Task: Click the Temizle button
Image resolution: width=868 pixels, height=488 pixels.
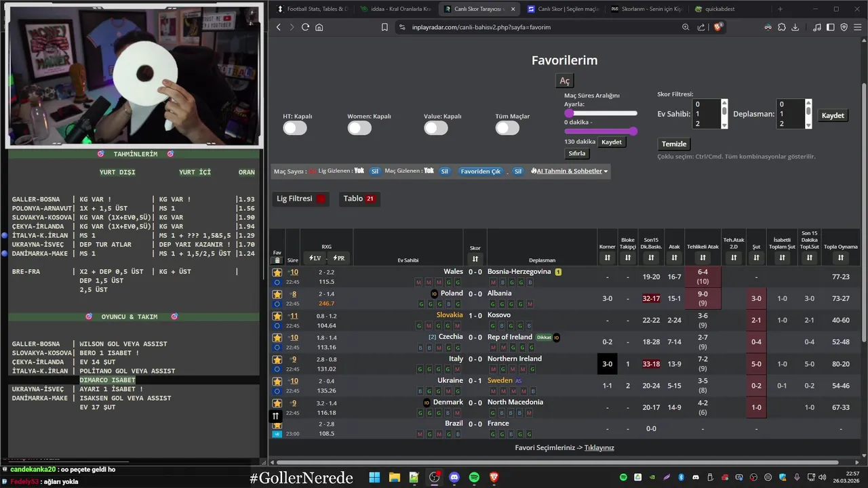Action: click(674, 144)
